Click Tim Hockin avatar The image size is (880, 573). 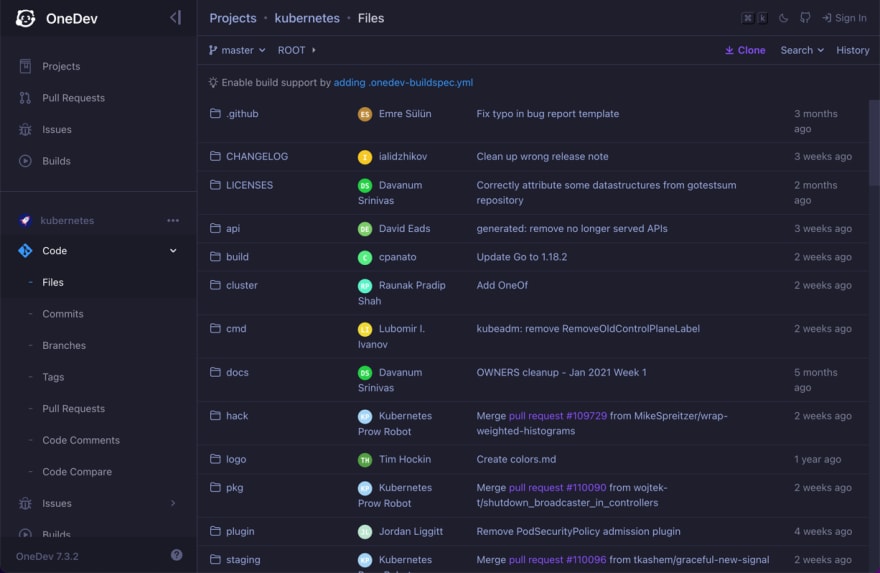pyautogui.click(x=365, y=460)
